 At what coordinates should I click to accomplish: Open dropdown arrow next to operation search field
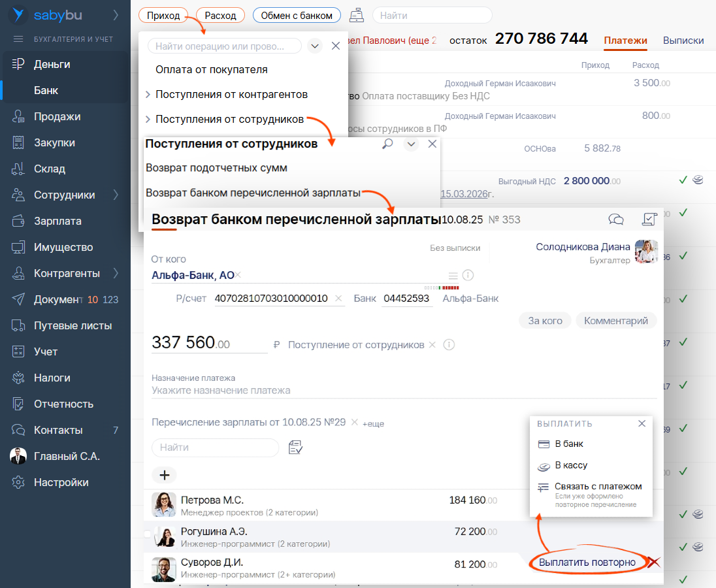tap(314, 46)
